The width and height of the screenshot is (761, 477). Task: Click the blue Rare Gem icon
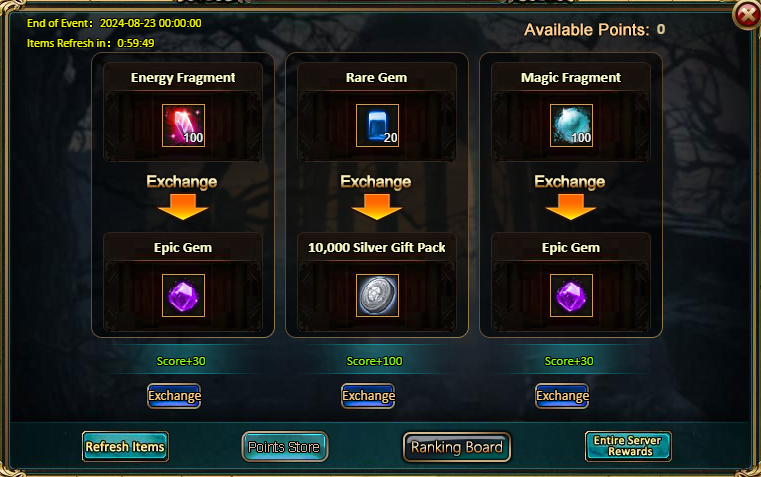(377, 125)
